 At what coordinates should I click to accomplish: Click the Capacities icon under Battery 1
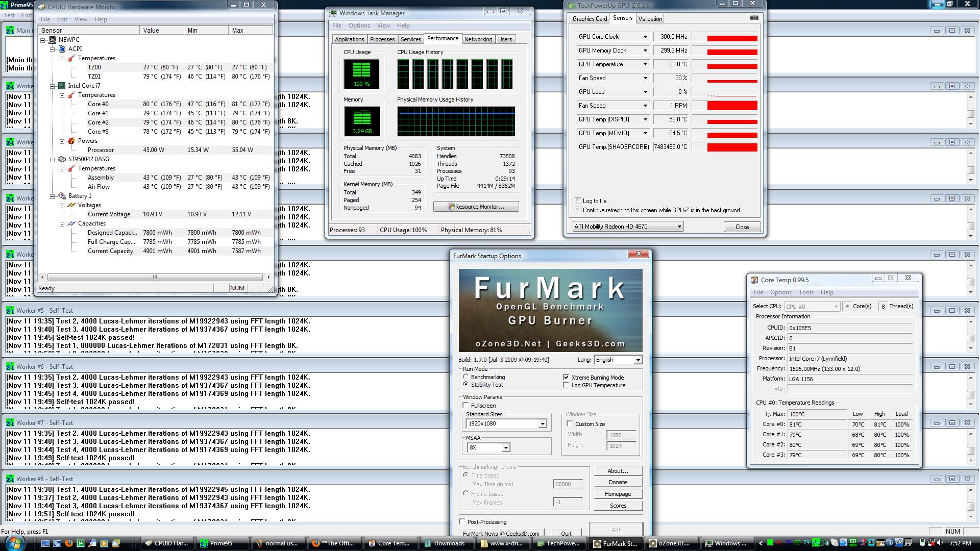coord(71,223)
